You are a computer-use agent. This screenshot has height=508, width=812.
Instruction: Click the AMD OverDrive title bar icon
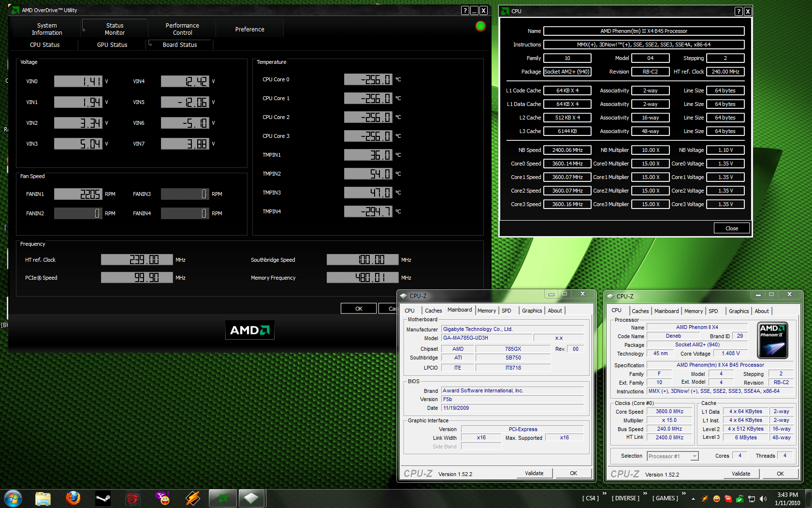point(15,10)
